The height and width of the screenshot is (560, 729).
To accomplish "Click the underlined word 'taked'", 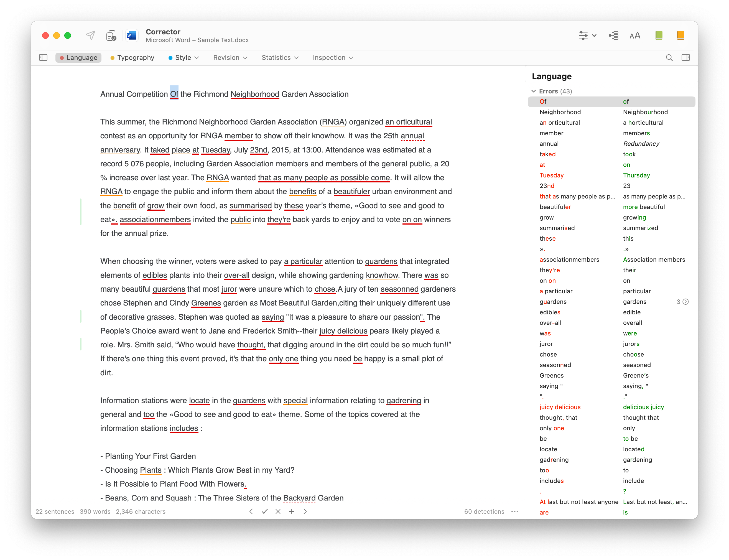I will coord(160,150).
